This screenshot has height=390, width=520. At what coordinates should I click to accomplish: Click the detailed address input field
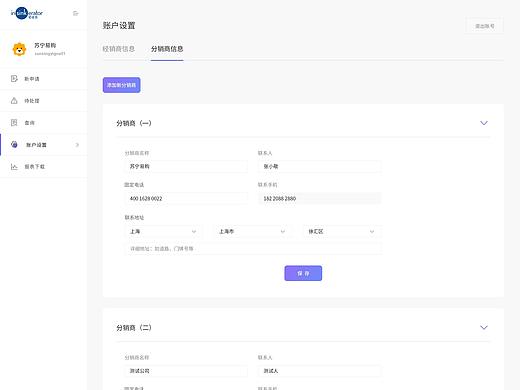point(253,249)
